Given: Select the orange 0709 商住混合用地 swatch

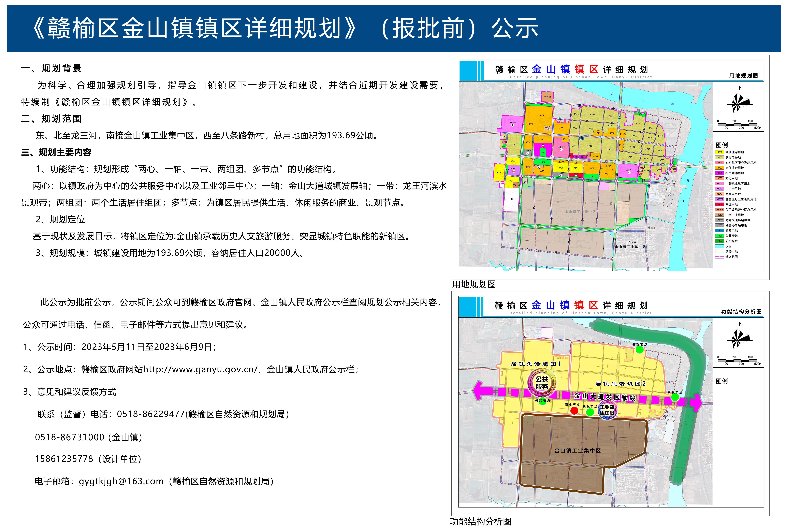Looking at the screenshot, I should click(720, 168).
